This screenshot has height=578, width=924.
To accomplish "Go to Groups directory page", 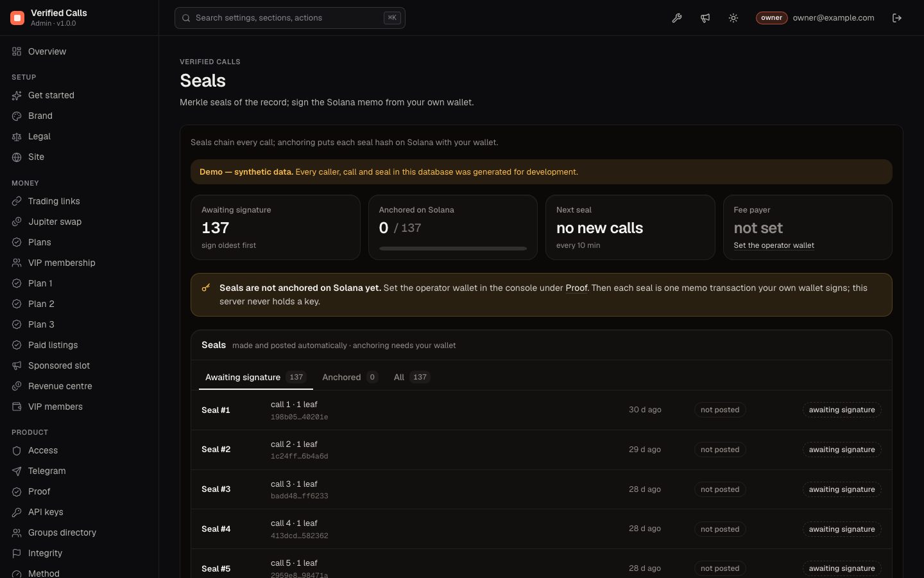I will [79, 532].
